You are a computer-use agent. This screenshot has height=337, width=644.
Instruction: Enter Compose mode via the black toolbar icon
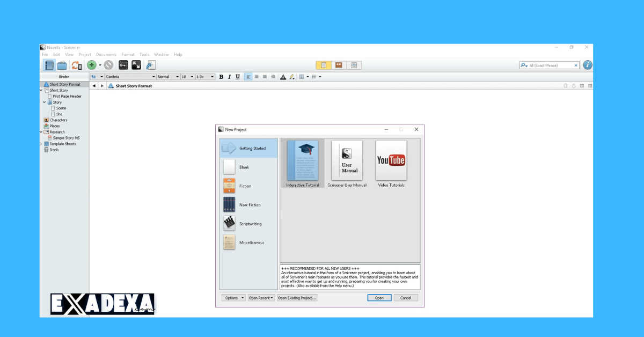click(136, 64)
